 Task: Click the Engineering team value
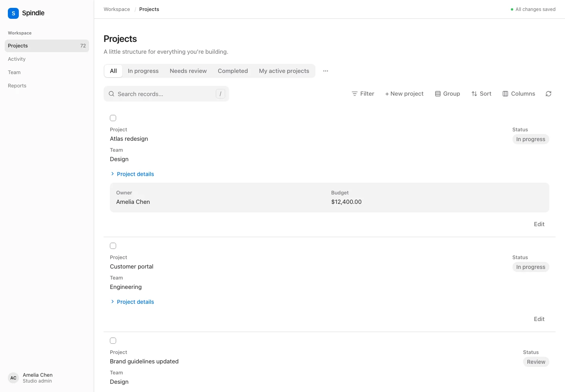click(126, 287)
